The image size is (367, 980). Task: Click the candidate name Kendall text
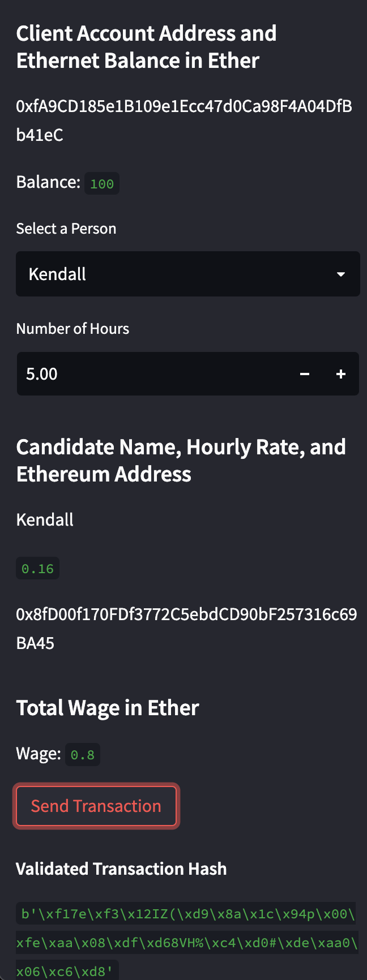coord(45,519)
